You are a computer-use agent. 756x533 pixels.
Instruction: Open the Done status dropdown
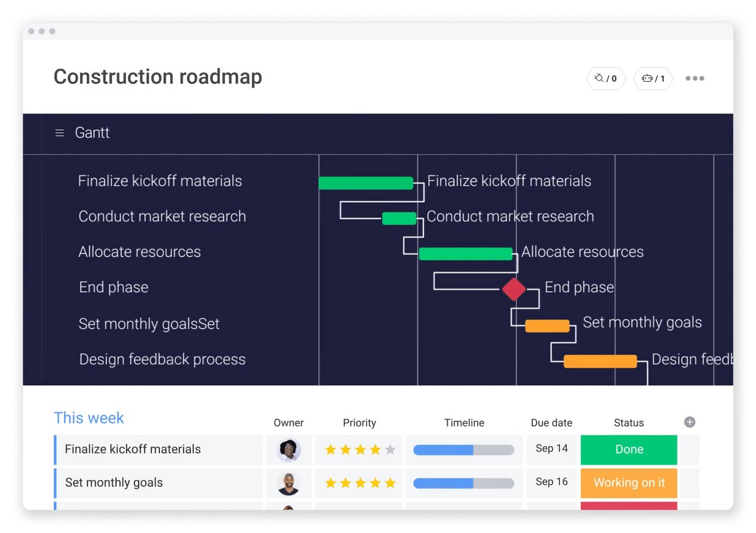click(x=629, y=450)
